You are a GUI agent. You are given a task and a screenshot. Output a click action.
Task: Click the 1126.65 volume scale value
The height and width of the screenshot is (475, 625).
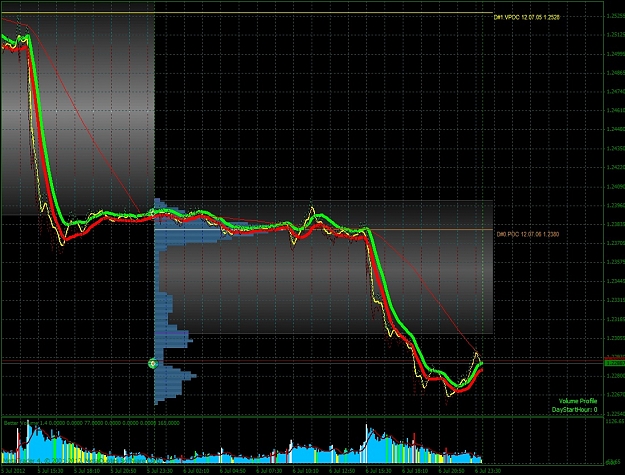point(615,421)
